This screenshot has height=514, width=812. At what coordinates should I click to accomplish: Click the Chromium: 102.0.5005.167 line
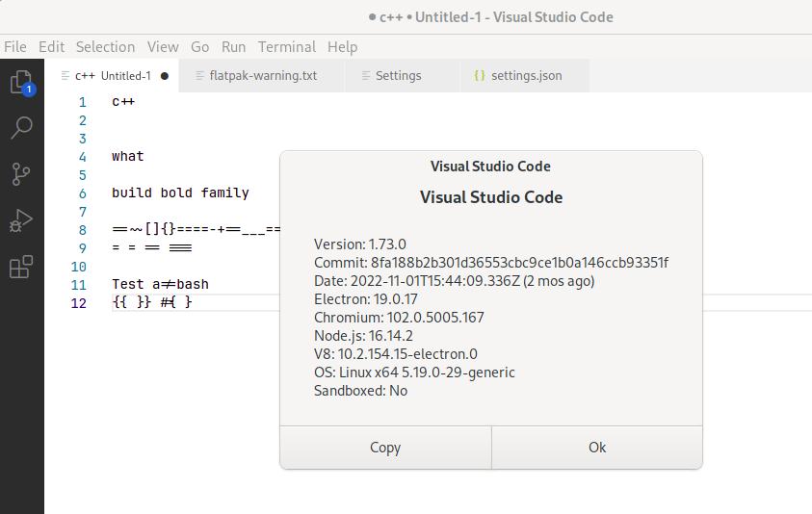click(399, 318)
